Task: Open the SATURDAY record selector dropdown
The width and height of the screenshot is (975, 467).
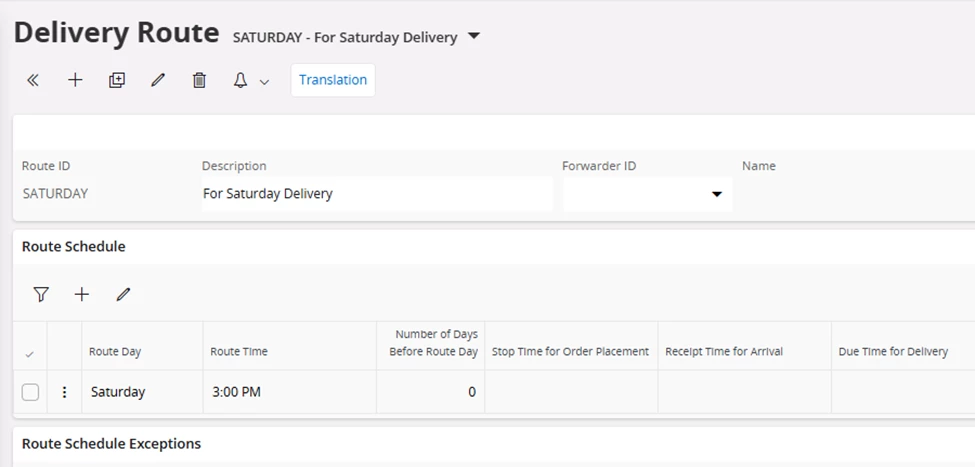Action: 474,37
